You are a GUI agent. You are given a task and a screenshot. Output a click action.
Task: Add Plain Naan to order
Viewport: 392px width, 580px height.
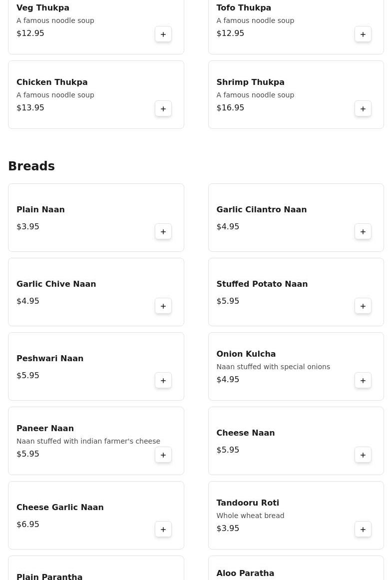163,232
